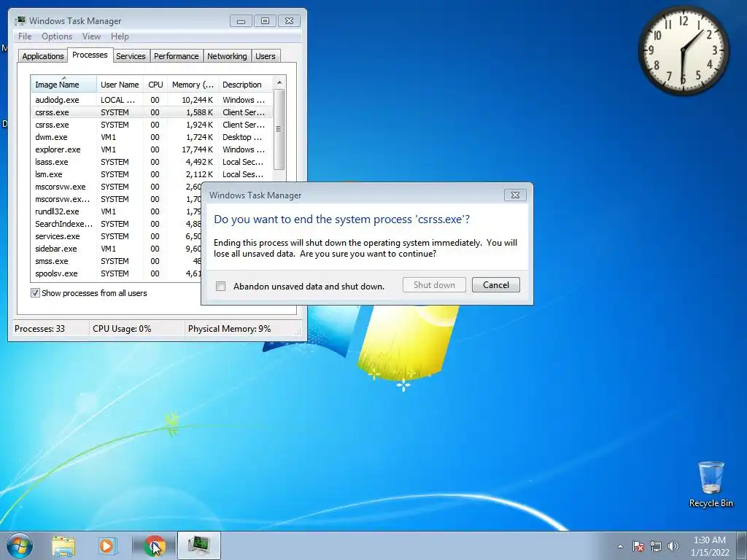Maximize the Windows Task Manager window
Viewport: 747px width, 560px height.
tap(265, 21)
